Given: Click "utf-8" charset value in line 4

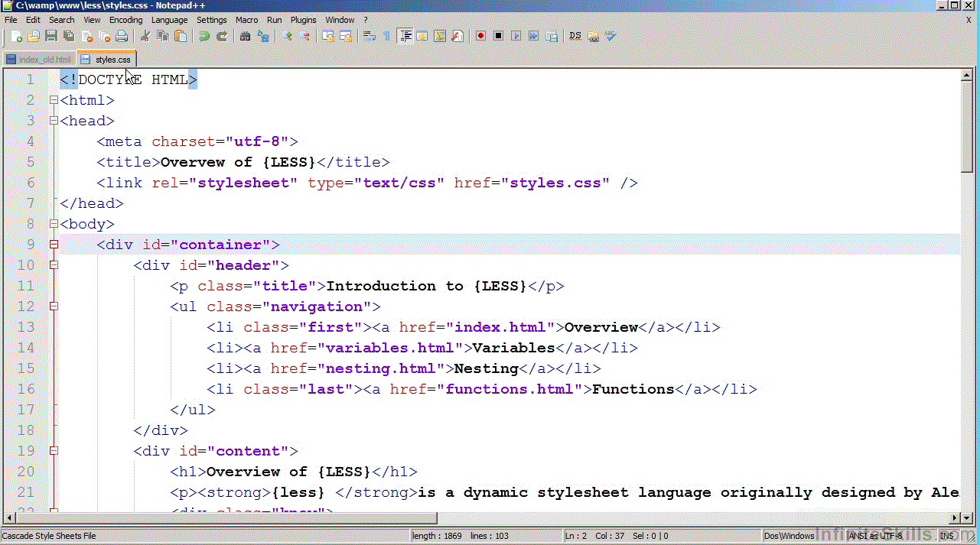Looking at the screenshot, I should pos(257,141).
